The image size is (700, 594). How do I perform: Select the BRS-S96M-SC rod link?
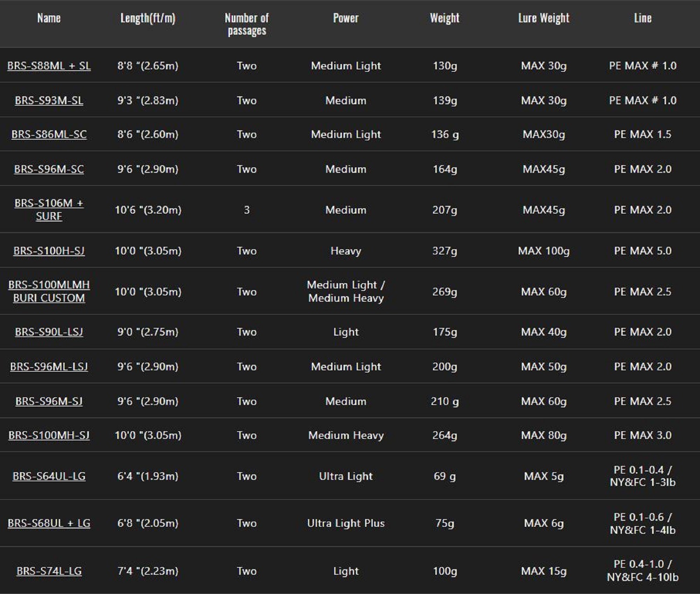click(49, 169)
